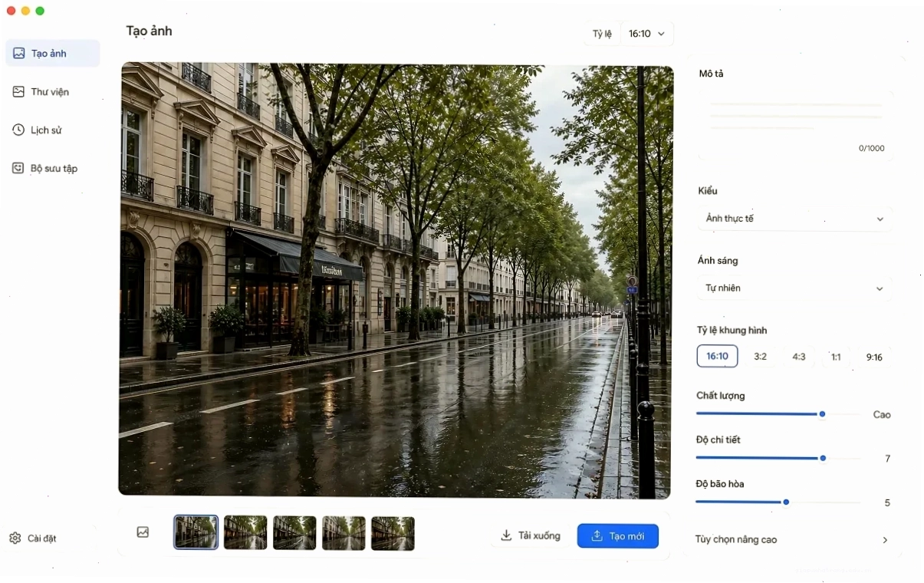Click the download icon beside Tải xuống
This screenshot has height=583, width=924.
click(x=506, y=535)
